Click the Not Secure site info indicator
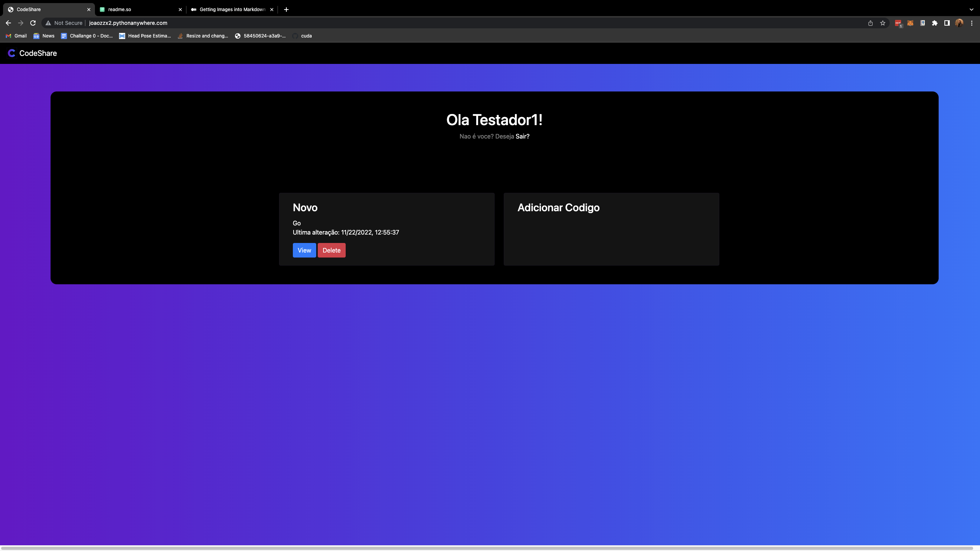This screenshot has height=551, width=980. pyautogui.click(x=64, y=23)
